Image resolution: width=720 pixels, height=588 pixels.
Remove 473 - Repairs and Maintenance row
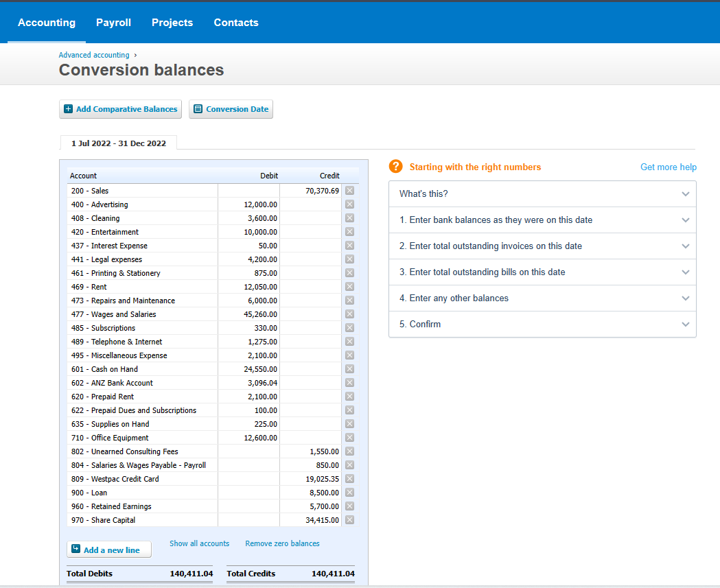point(349,301)
